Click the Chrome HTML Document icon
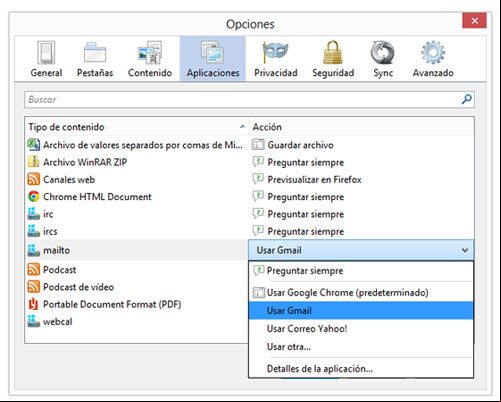501x402 pixels. coord(33,196)
